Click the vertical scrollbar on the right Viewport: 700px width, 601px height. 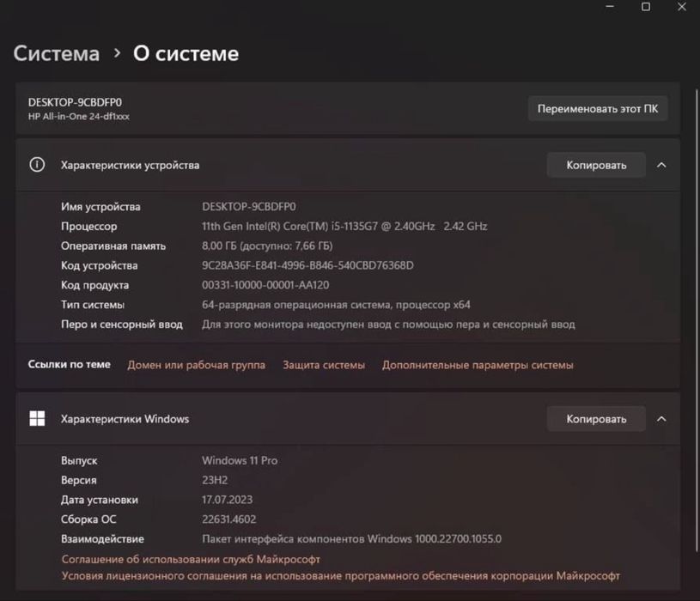click(x=697, y=321)
